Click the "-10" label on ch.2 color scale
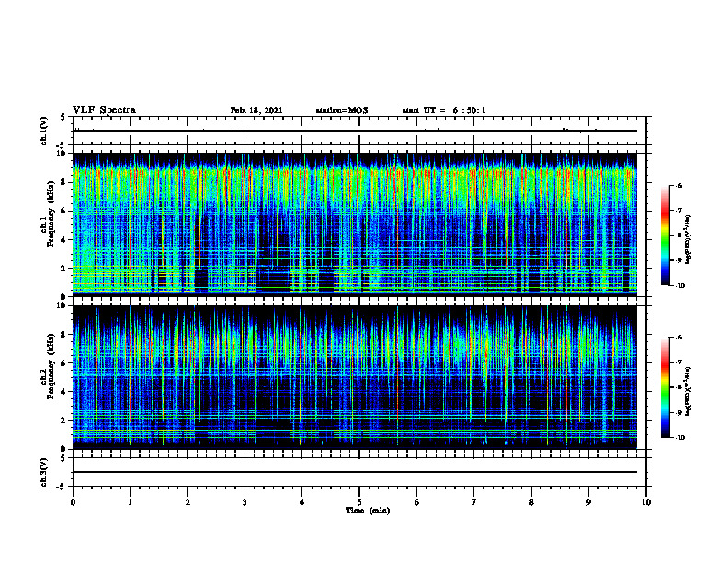This screenshot has width=728, height=563. tap(679, 438)
